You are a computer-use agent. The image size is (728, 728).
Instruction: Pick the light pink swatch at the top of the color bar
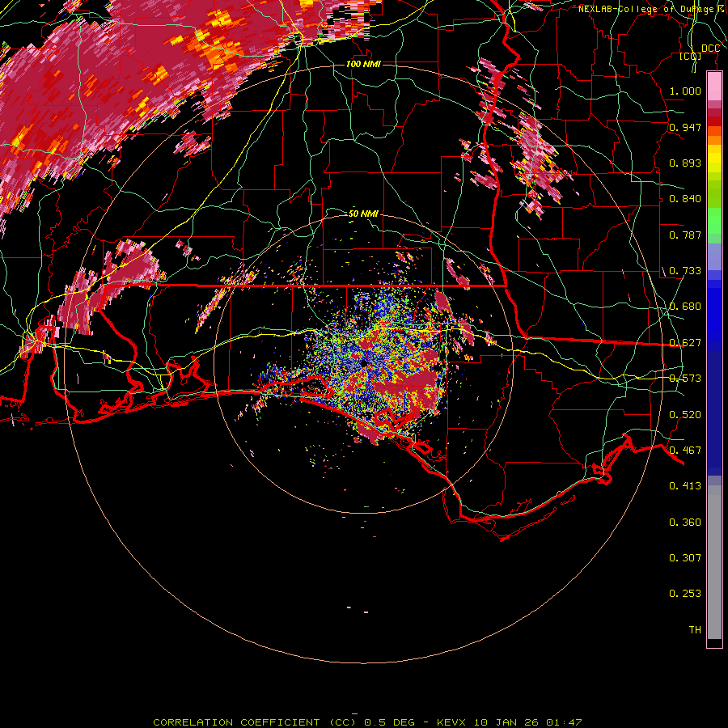714,87
